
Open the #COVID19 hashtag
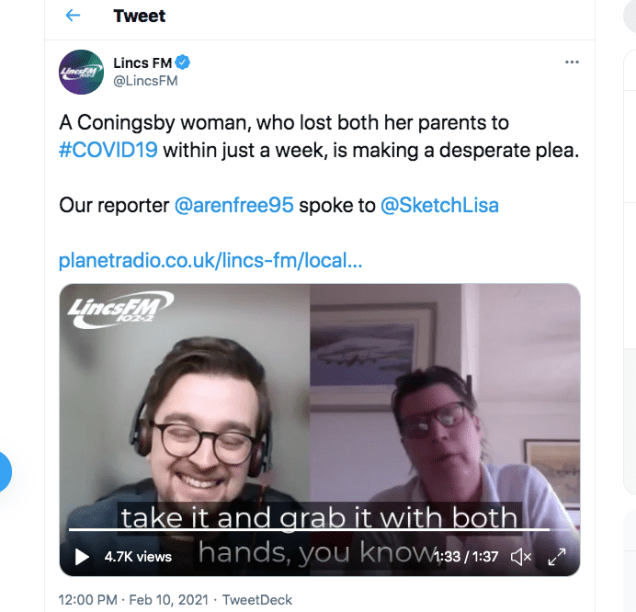click(108, 150)
